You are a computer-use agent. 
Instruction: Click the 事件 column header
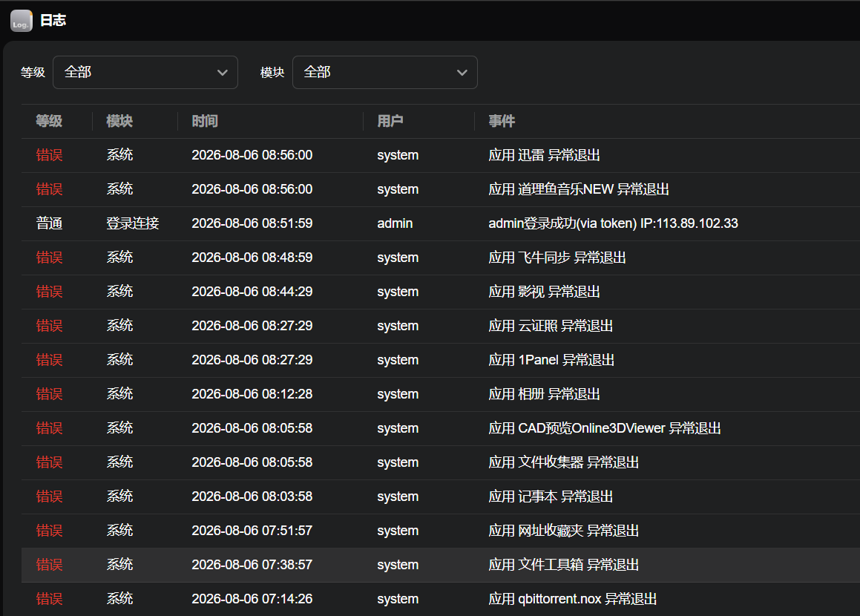[502, 121]
